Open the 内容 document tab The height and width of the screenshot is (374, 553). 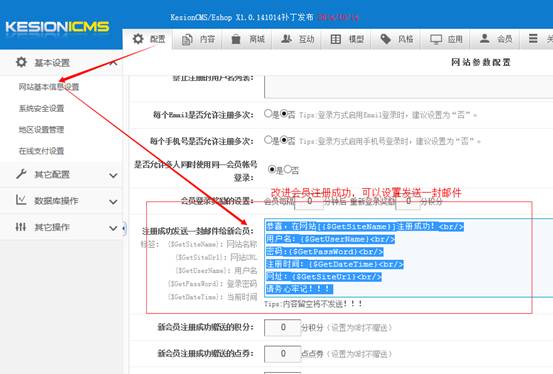coord(198,39)
